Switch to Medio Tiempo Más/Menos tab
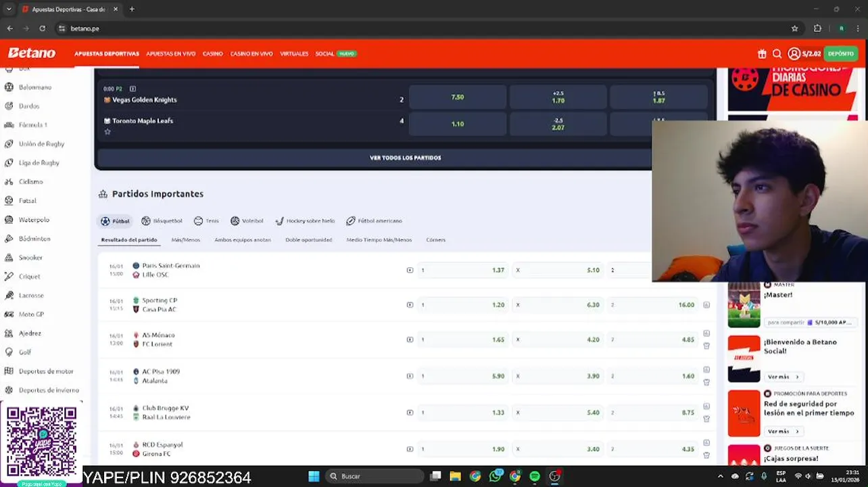Image resolution: width=868 pixels, height=487 pixels. tap(379, 240)
